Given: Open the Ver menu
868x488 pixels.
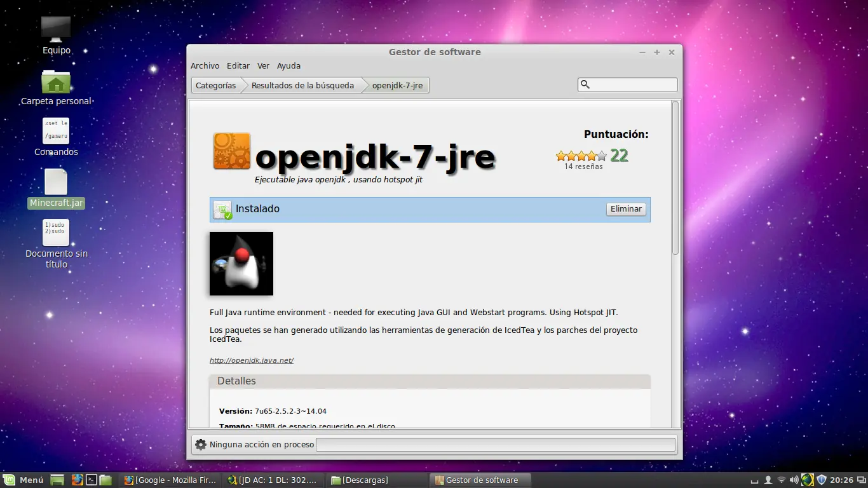Looking at the screenshot, I should [263, 65].
